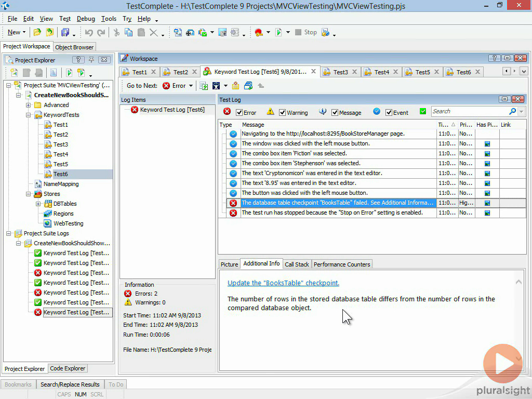Click the export log icon next to Error dropdown
The height and width of the screenshot is (399, 532).
pos(204,86)
